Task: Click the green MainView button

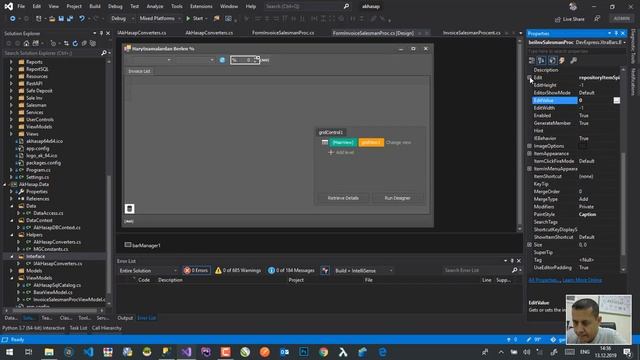Action: (343, 142)
